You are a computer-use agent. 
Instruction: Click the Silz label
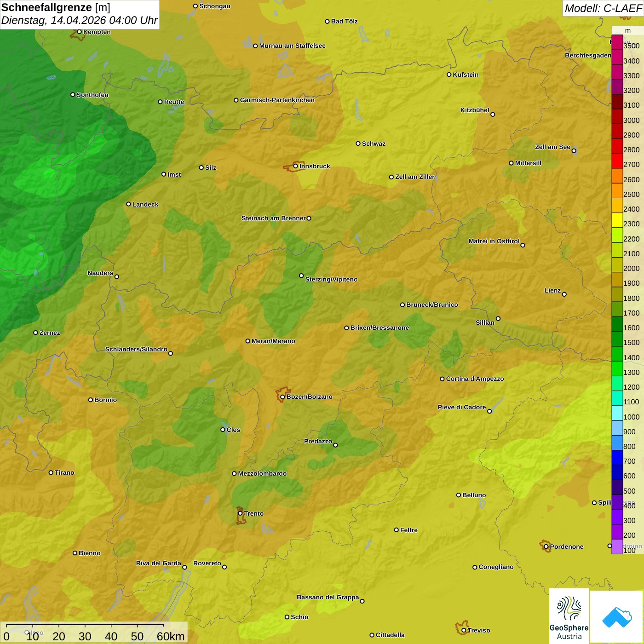point(211,167)
